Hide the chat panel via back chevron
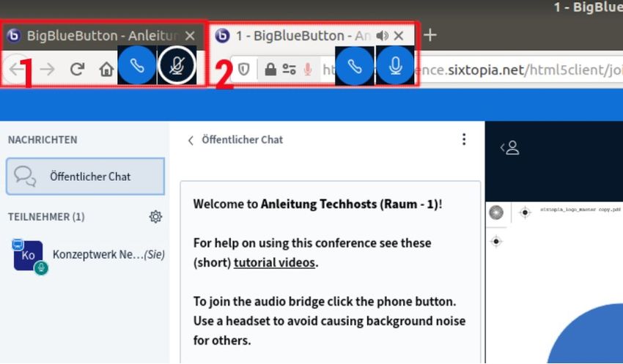This screenshot has height=364, width=623. pyautogui.click(x=191, y=140)
